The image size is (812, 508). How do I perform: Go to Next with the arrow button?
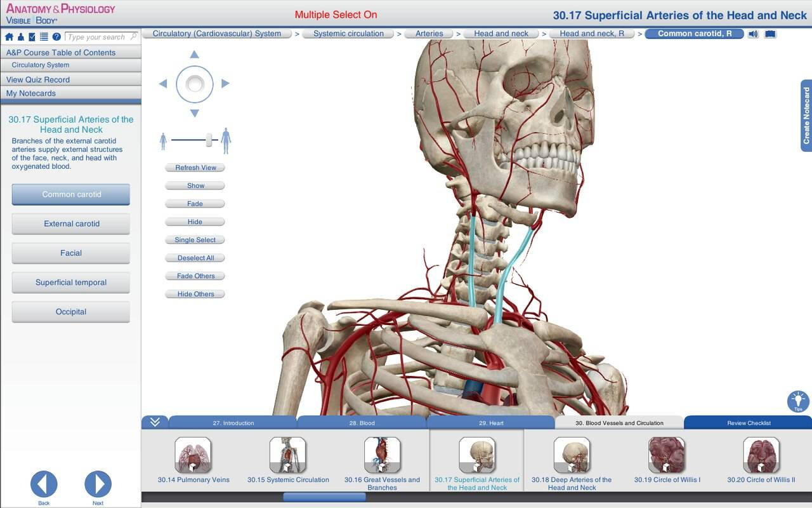pyautogui.click(x=98, y=485)
